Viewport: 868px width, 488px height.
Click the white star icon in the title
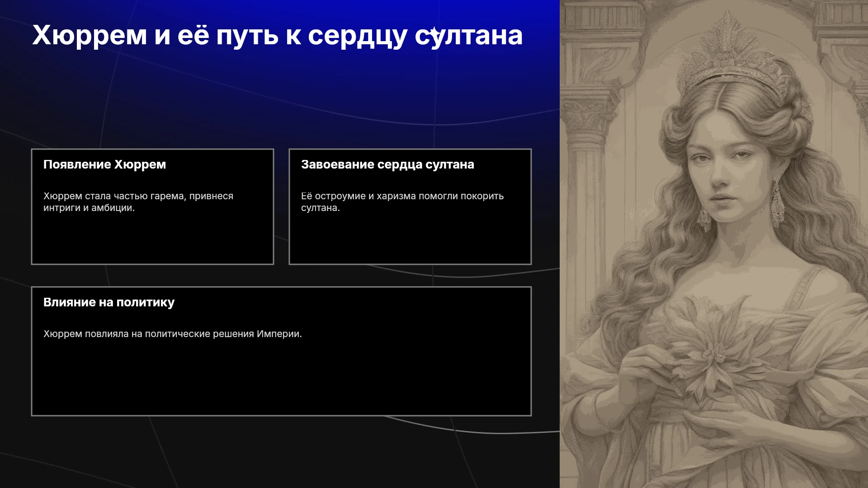point(434,33)
